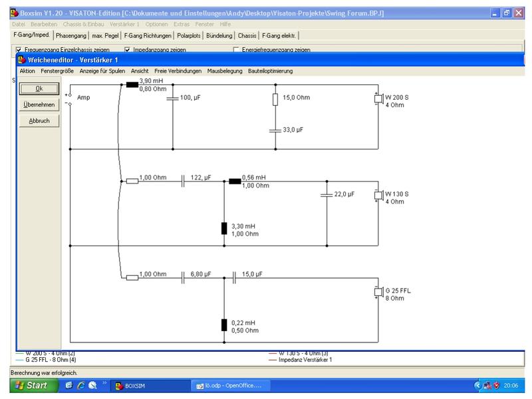
Task: Expand the Bauteiloptimierung menu
Action: click(x=270, y=71)
